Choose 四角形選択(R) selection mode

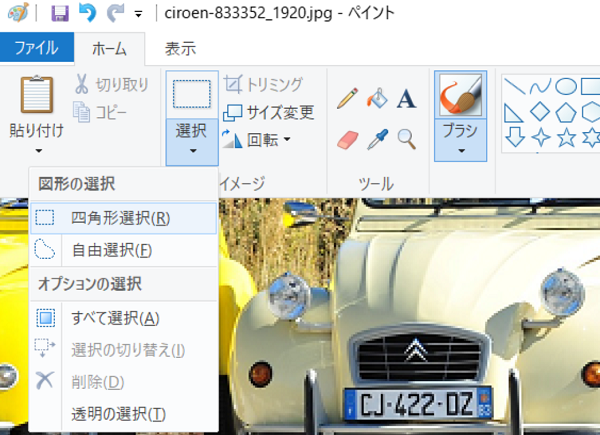click(x=124, y=218)
